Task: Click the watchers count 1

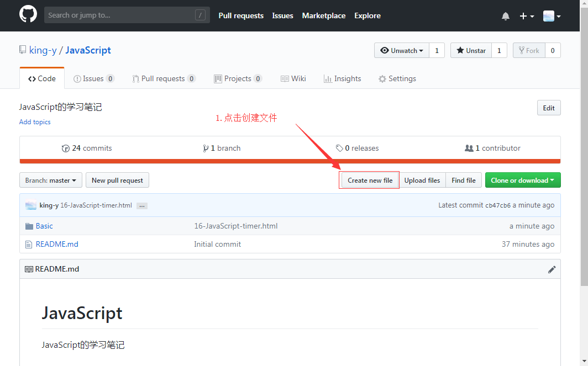Action: pyautogui.click(x=437, y=50)
